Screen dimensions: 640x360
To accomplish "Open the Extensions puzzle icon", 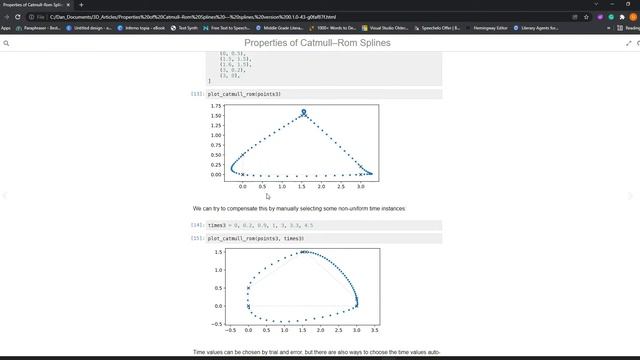I will point(622,17).
